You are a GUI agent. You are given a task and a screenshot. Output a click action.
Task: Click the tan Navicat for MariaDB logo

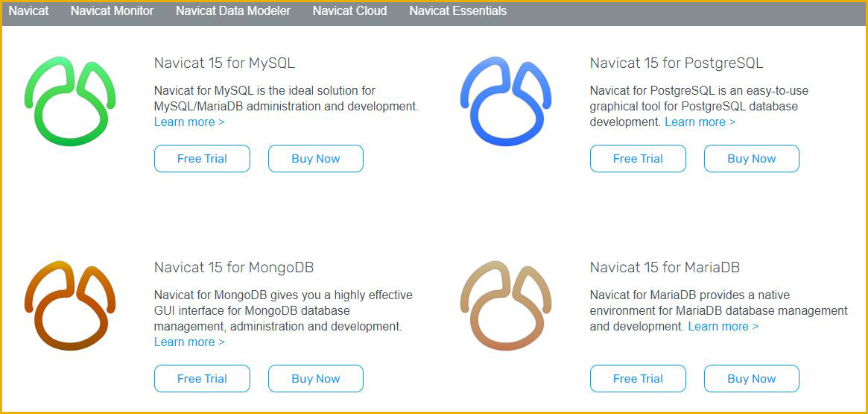pos(506,305)
